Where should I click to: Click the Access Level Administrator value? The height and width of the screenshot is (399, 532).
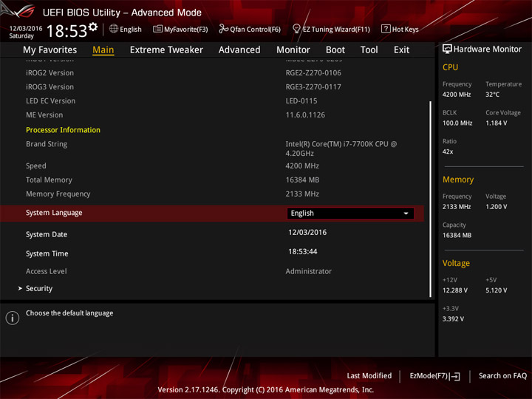[x=308, y=271]
